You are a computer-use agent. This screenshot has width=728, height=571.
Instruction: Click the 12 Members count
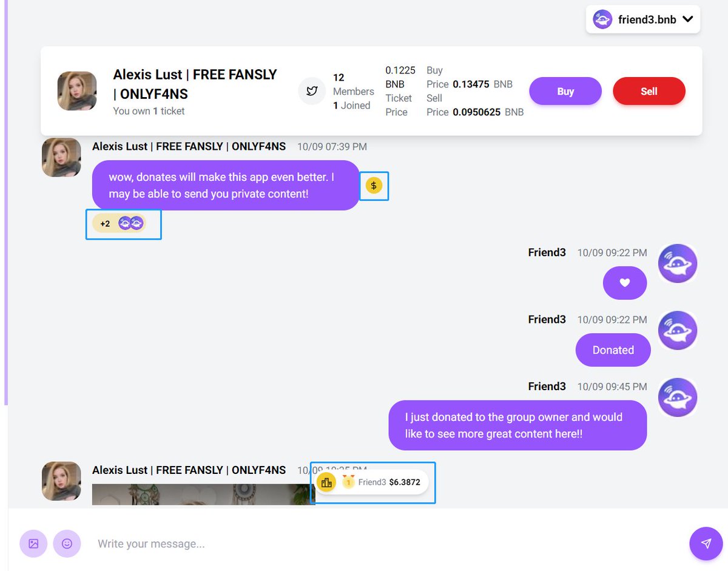pyautogui.click(x=353, y=84)
